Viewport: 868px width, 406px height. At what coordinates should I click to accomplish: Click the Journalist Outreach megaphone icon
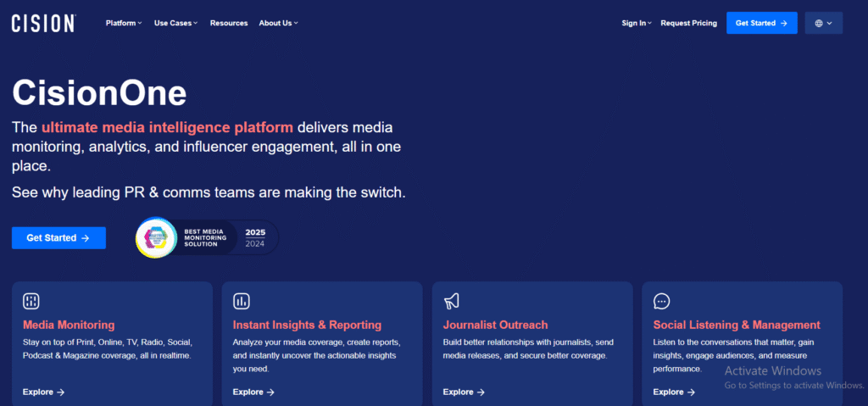click(452, 301)
